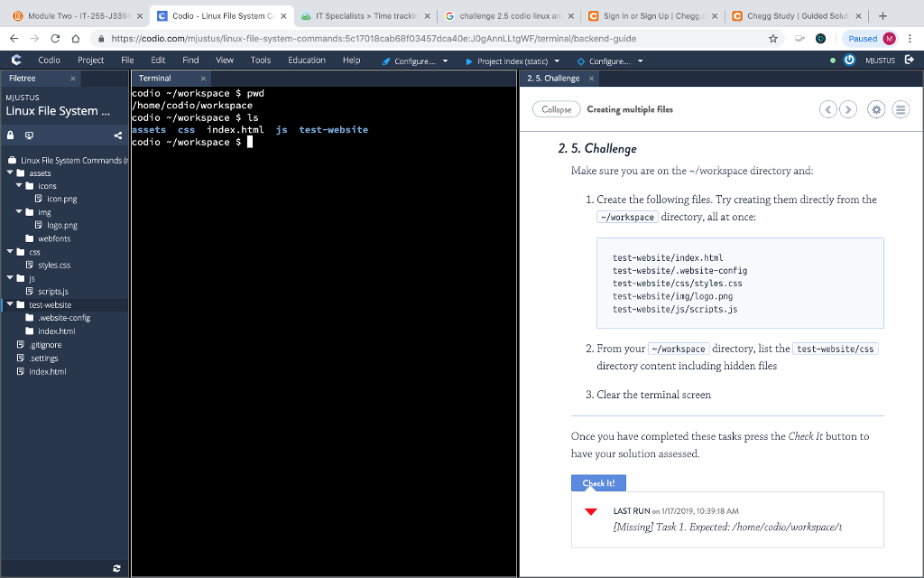Open scripts.js in file tree
The image size is (924, 578).
[x=53, y=292]
